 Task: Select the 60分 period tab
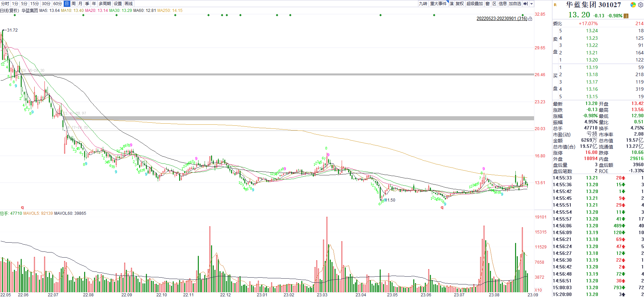click(x=58, y=4)
